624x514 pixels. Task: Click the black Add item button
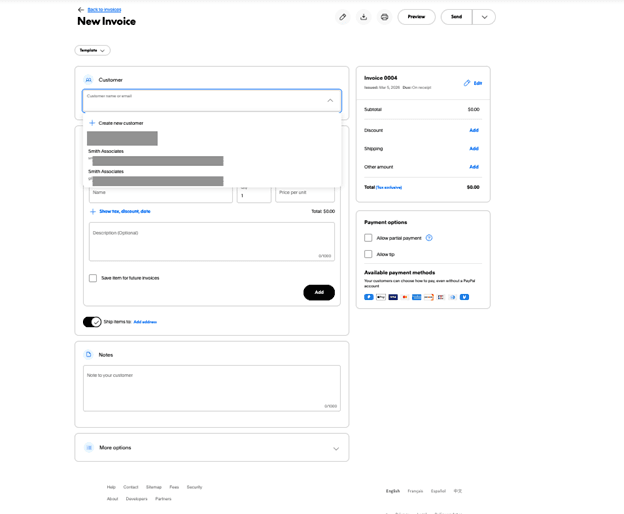click(x=319, y=292)
